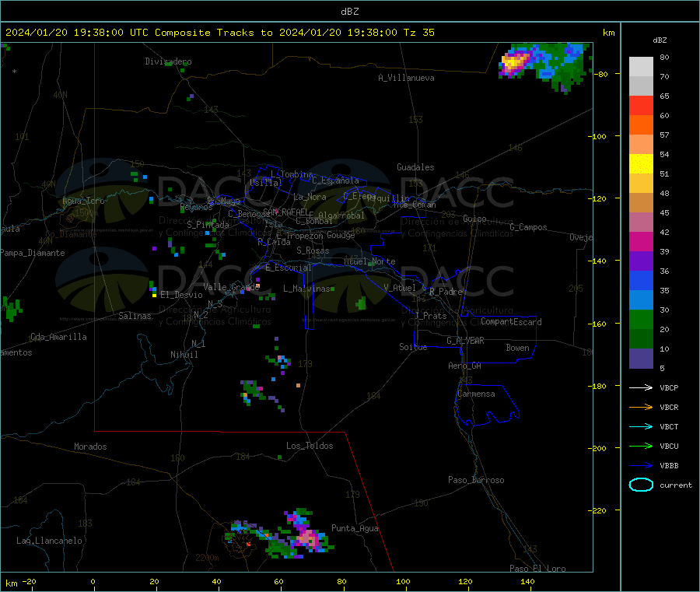Click the 'S_Pintada' map label
The height and width of the screenshot is (592, 700).
coord(208,225)
